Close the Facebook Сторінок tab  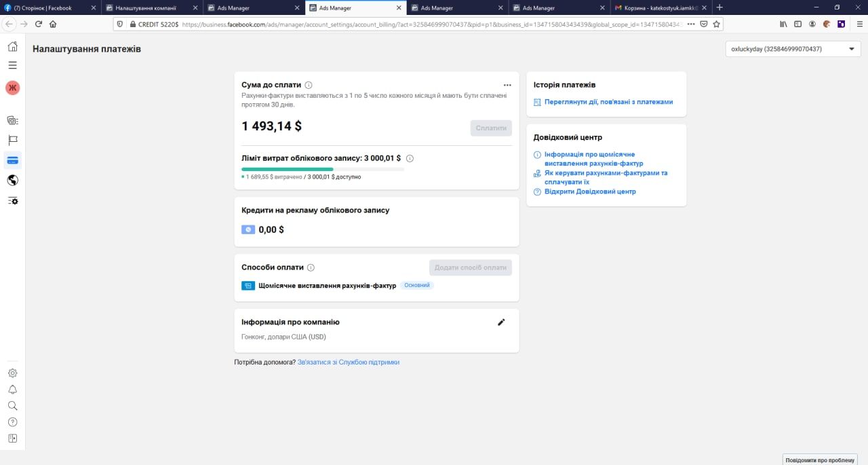[94, 8]
